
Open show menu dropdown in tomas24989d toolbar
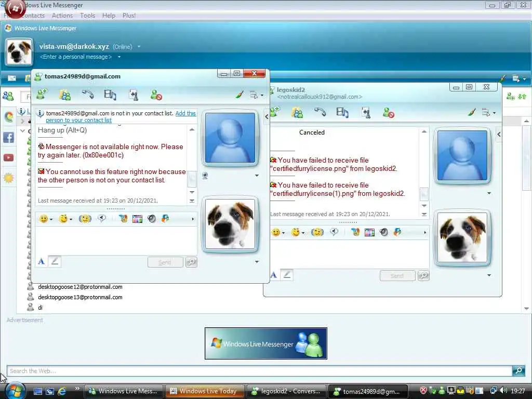pos(257,95)
